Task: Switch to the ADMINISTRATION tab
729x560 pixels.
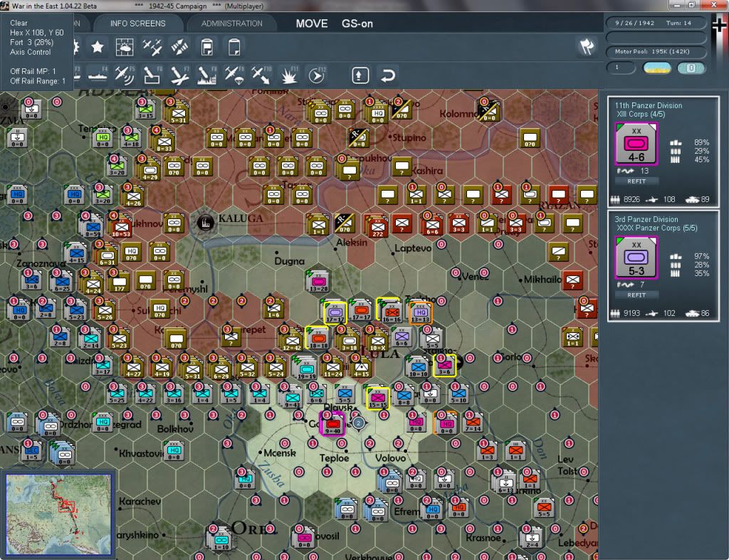Action: pyautogui.click(x=231, y=23)
